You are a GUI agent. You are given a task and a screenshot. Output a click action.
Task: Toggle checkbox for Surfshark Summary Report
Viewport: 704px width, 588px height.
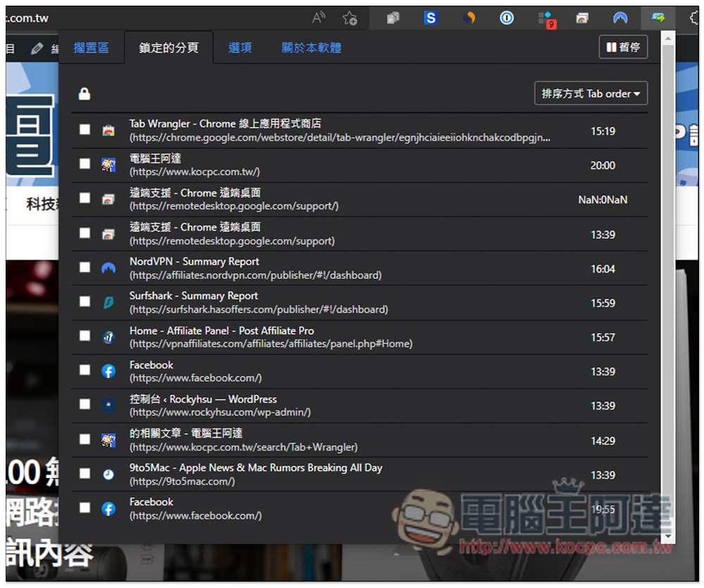point(85,302)
